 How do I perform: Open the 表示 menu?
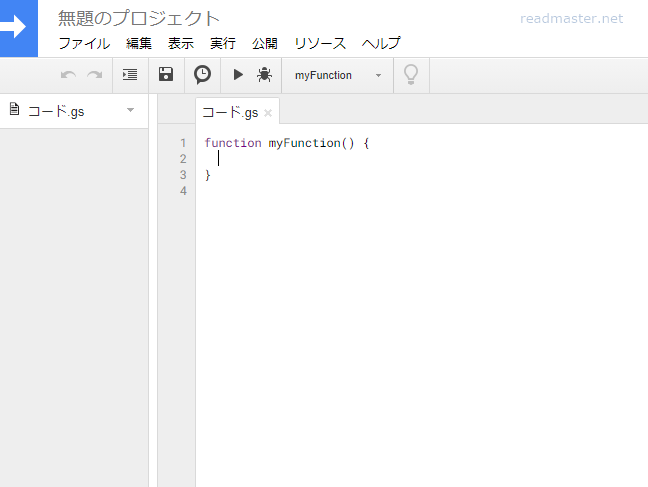[x=181, y=43]
